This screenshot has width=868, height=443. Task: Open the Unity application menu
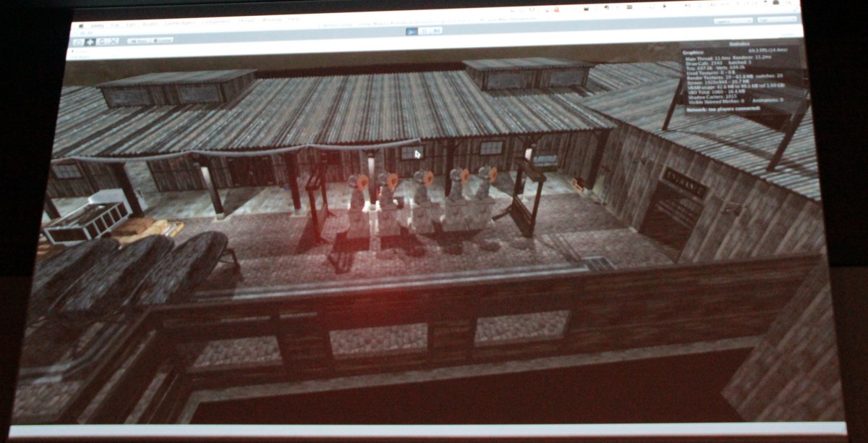pos(98,25)
